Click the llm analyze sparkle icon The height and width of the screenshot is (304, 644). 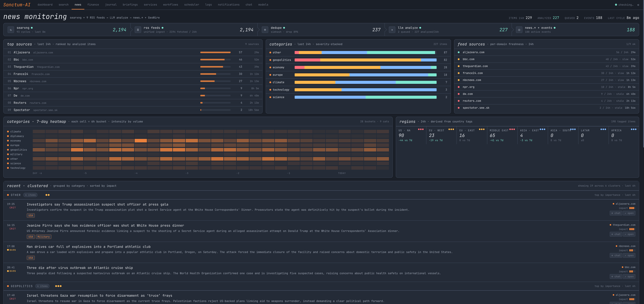(x=392, y=30)
